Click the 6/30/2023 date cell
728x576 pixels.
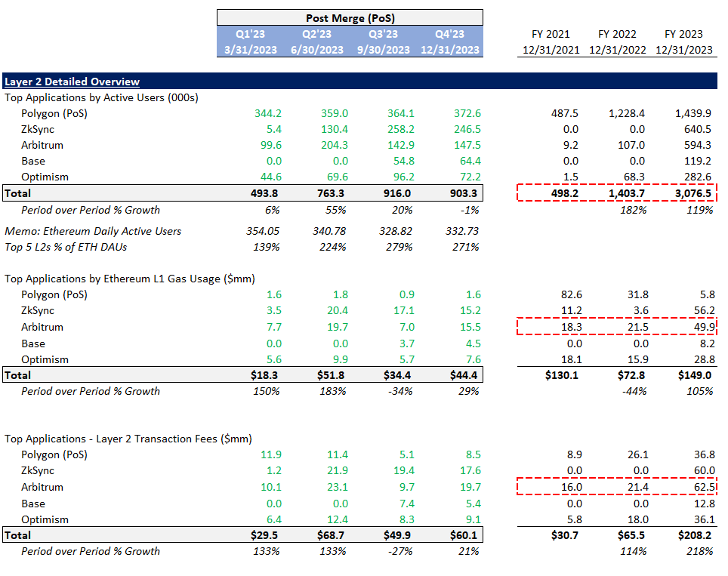coord(317,50)
